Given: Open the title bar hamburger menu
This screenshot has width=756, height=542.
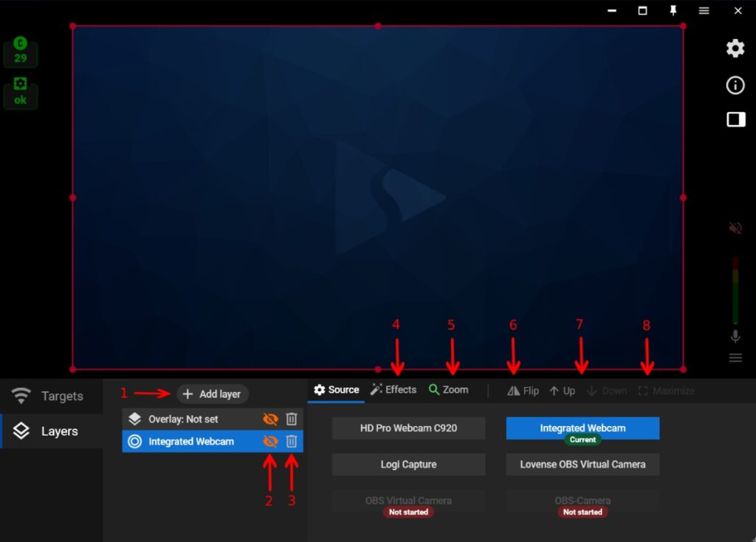Looking at the screenshot, I should tap(704, 11).
